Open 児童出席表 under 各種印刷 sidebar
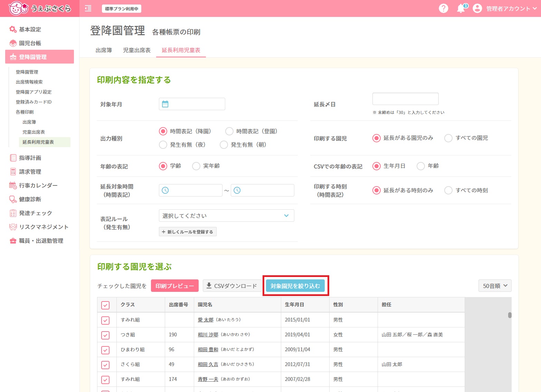Viewport: 541px width, 392px height. 34,132
